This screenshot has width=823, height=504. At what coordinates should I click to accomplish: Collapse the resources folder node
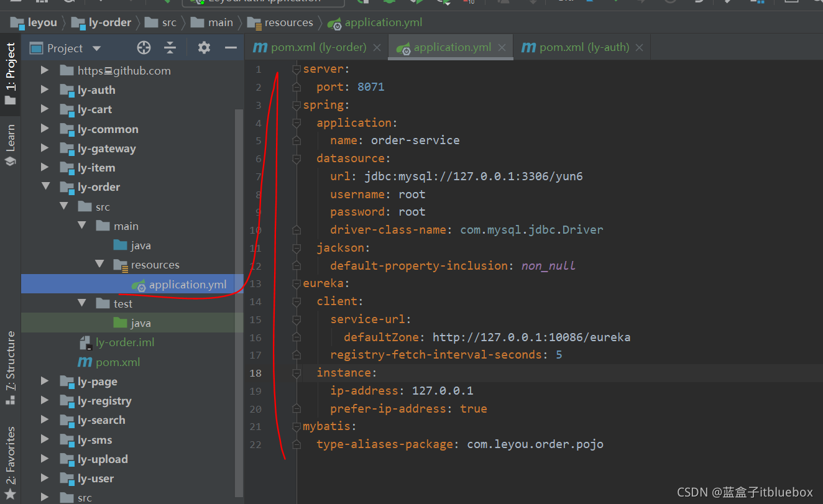[99, 265]
